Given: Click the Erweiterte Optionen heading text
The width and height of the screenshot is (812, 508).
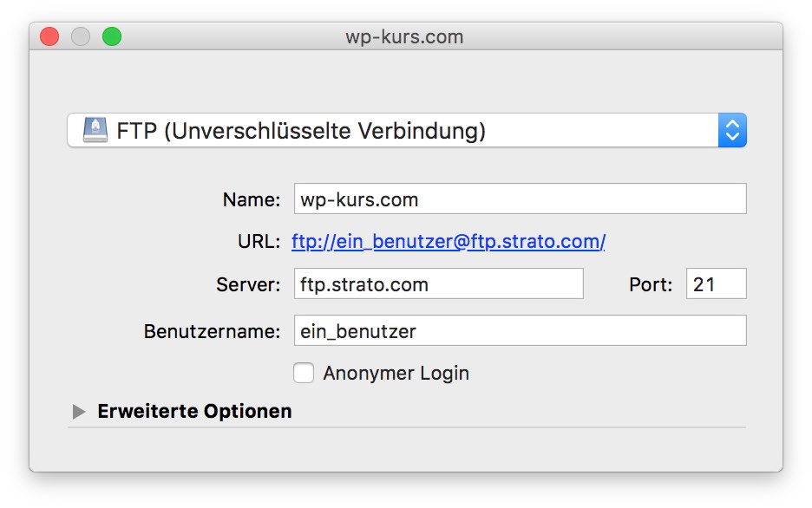Looking at the screenshot, I should point(194,411).
